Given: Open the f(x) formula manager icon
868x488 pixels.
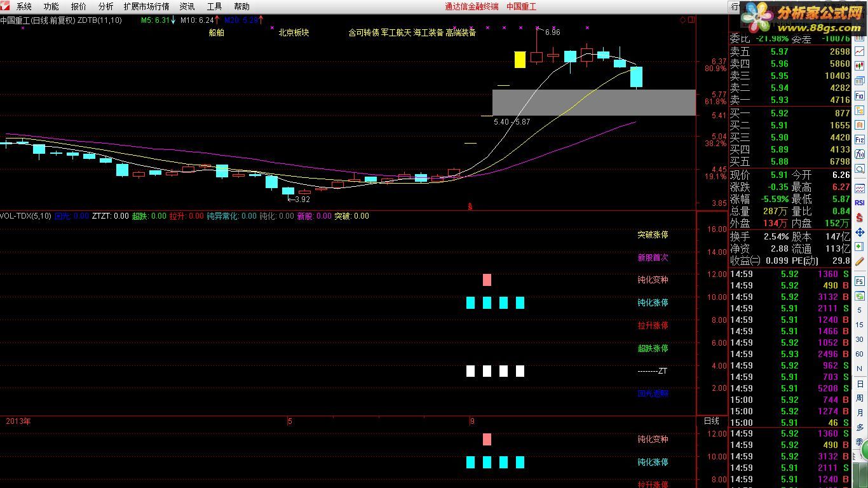Looking at the screenshot, I should click(x=860, y=154).
